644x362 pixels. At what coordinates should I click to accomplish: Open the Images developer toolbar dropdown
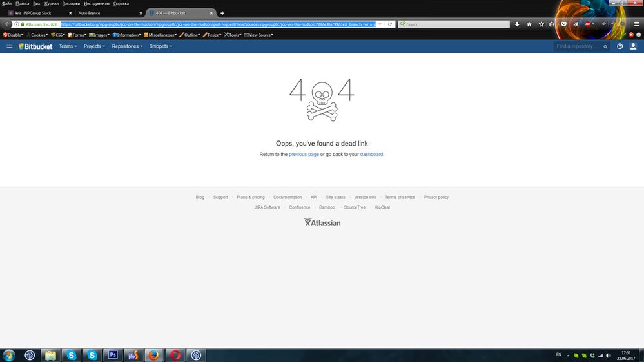pyautogui.click(x=99, y=35)
